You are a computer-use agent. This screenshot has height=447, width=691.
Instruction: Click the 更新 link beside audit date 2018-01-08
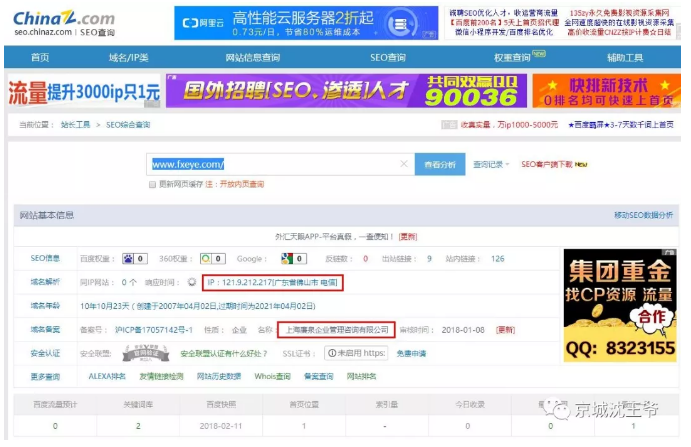point(505,330)
